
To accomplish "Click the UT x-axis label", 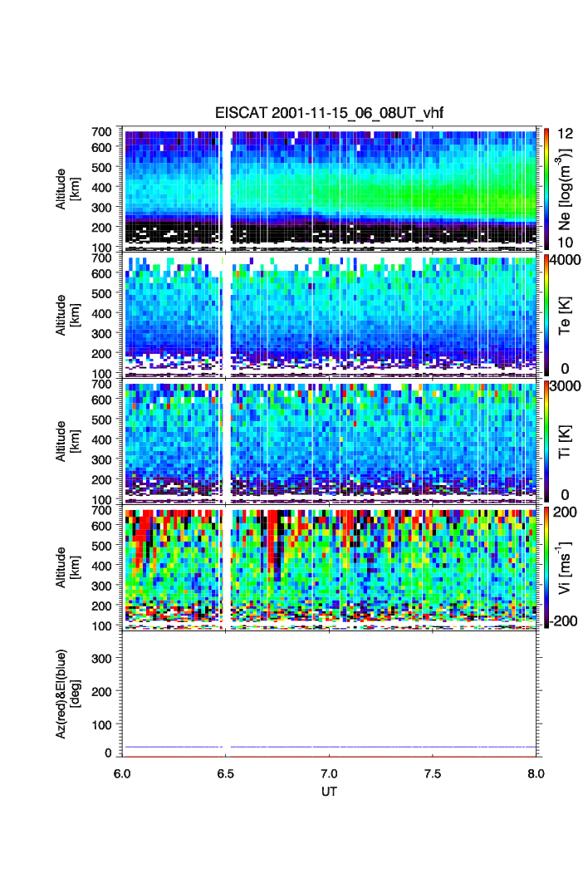I will 330,792.
